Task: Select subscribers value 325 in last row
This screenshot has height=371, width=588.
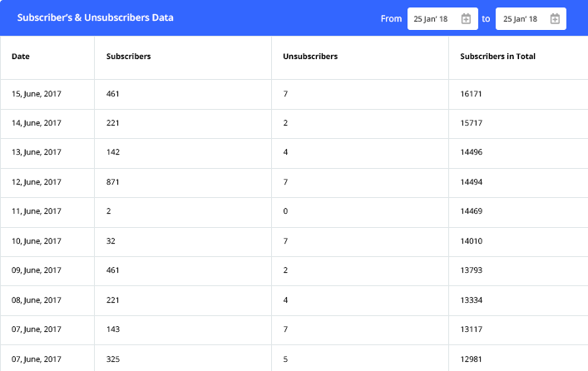Action: point(113,359)
